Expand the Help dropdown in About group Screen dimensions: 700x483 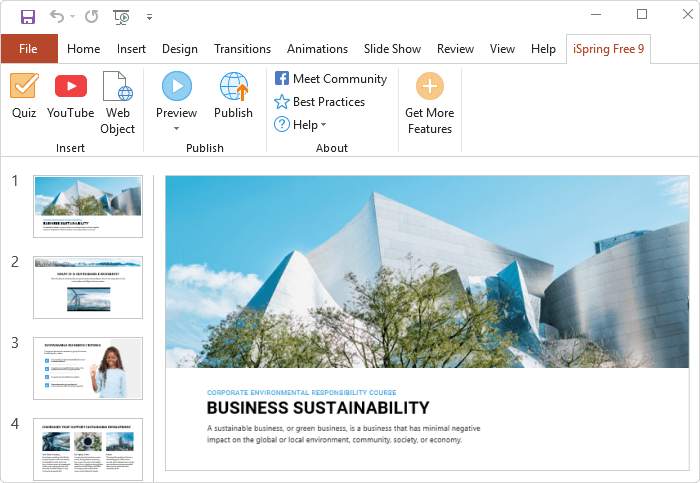point(323,125)
